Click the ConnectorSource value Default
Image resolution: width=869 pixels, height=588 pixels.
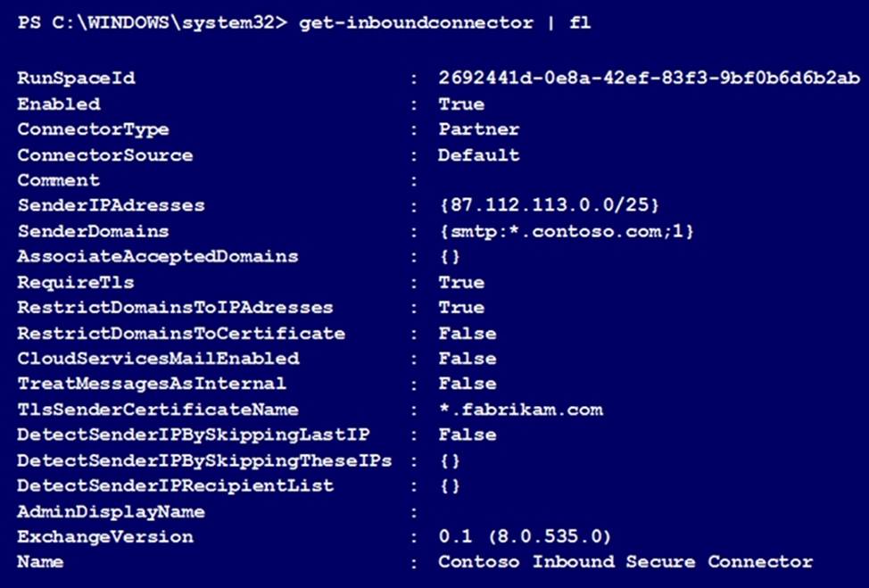[x=478, y=155]
